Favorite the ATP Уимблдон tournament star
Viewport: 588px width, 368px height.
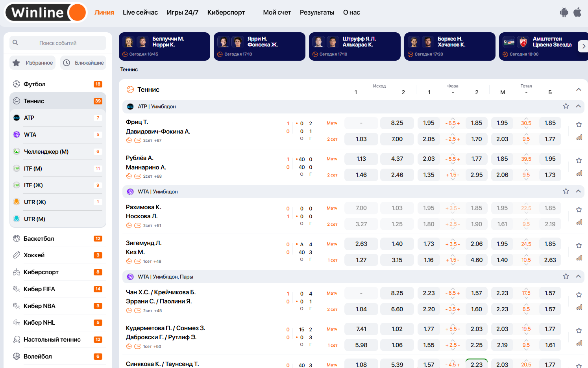[x=566, y=106]
